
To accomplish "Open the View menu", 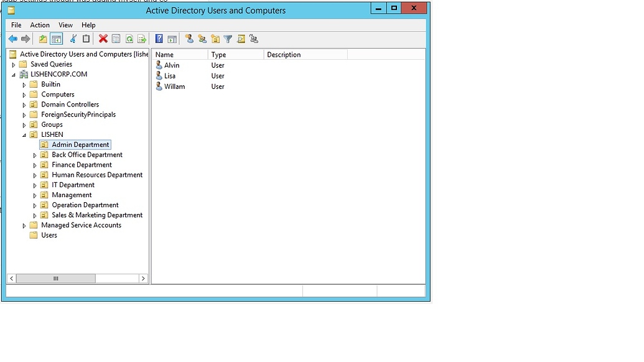I will (65, 25).
